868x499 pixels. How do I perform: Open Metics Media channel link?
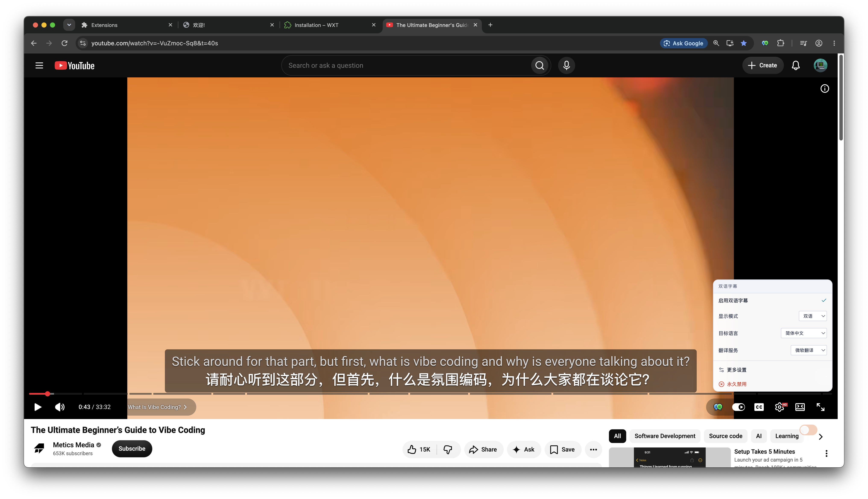(73, 445)
